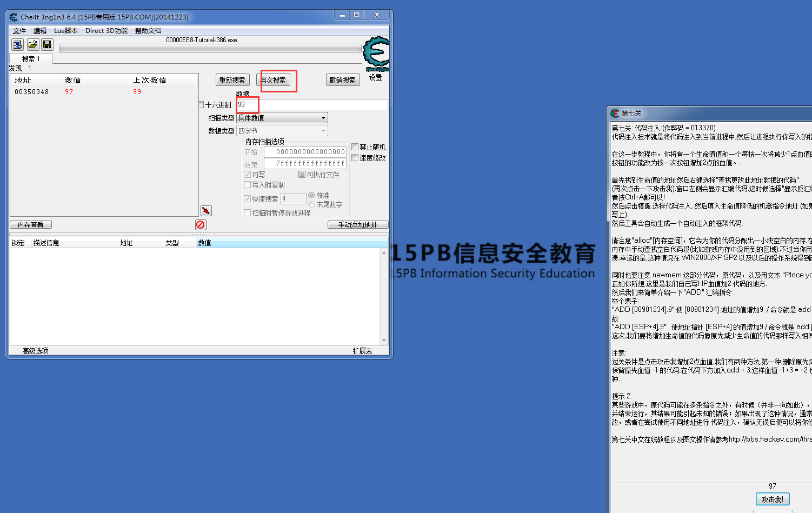
Task: Open the 数据类型 value type dropdown
Action: (x=282, y=131)
